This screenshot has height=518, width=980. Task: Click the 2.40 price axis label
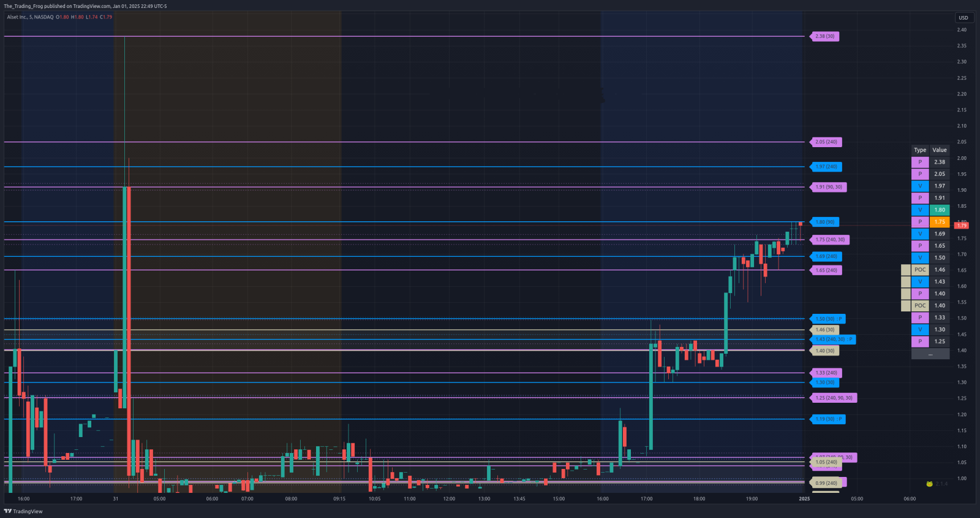(x=962, y=30)
